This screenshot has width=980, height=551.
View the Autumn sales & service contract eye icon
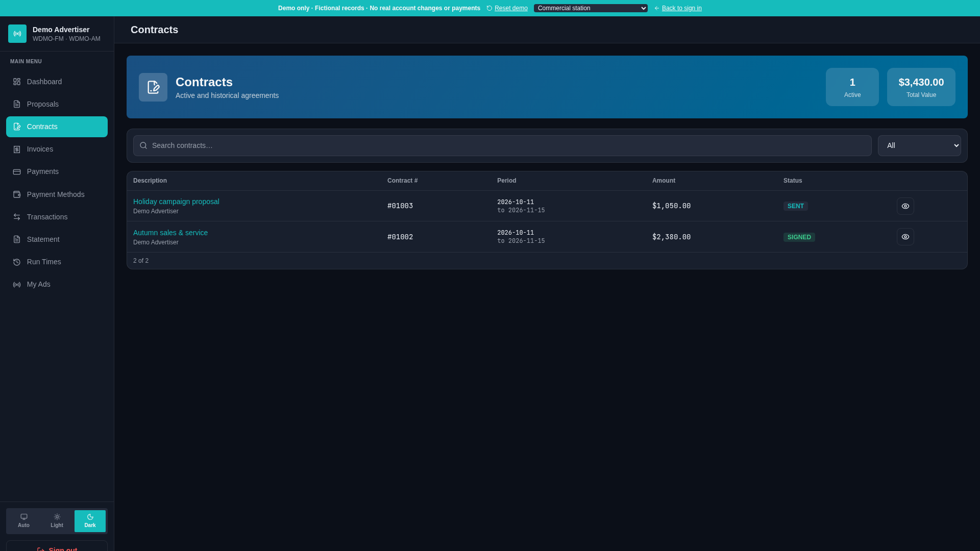coord(905,237)
